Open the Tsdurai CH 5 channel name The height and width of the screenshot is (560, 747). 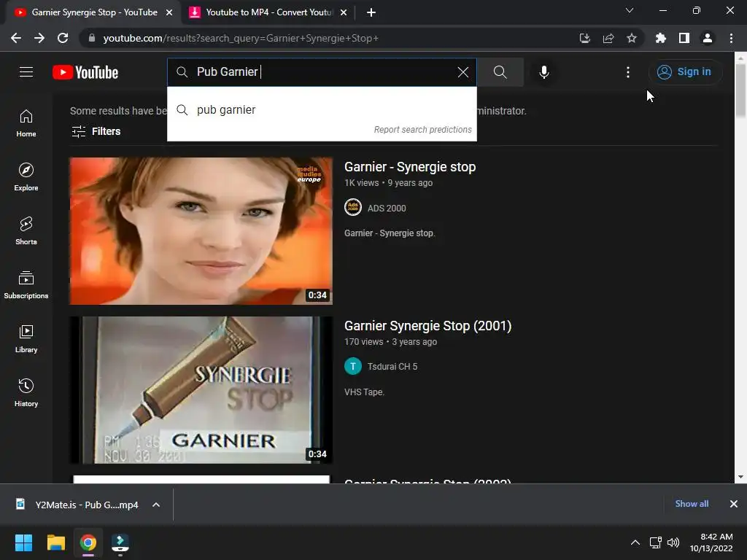pos(392,366)
